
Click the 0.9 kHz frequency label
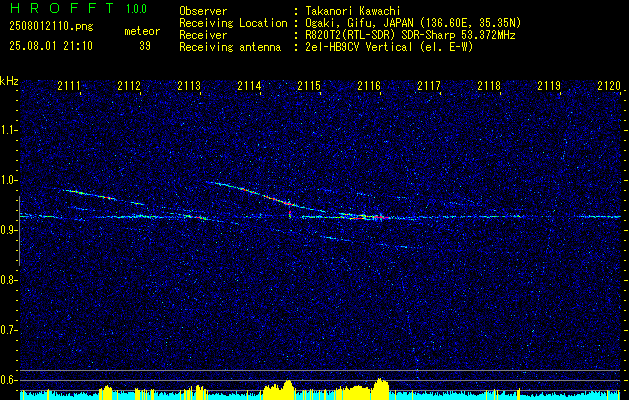[9, 230]
